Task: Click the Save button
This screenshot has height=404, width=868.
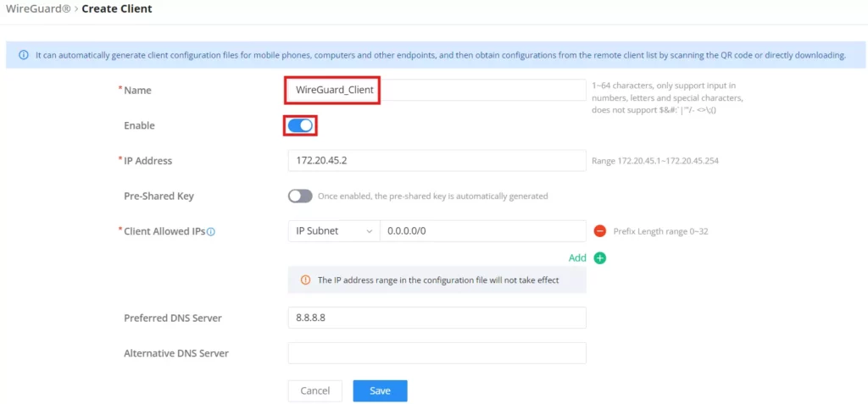Action: 381,390
